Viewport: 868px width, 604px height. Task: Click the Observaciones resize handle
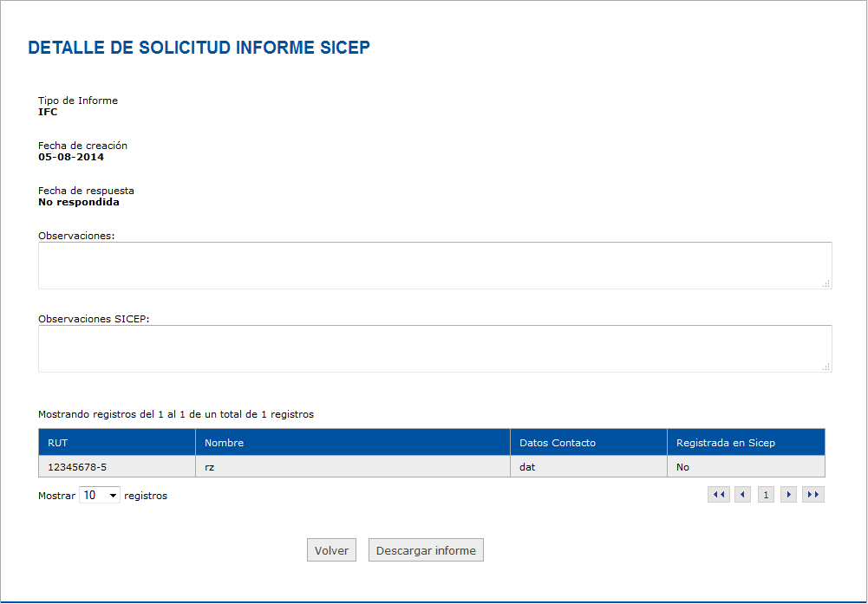826,283
